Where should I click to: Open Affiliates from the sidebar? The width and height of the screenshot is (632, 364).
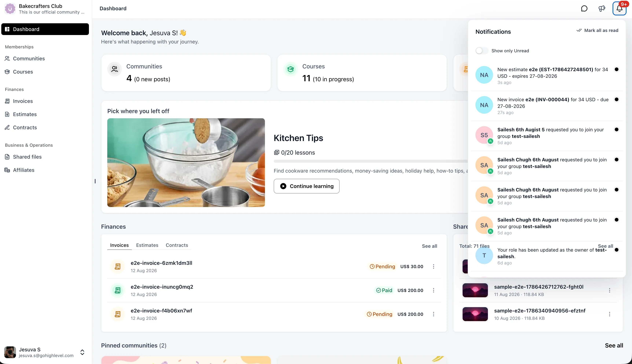click(45, 170)
